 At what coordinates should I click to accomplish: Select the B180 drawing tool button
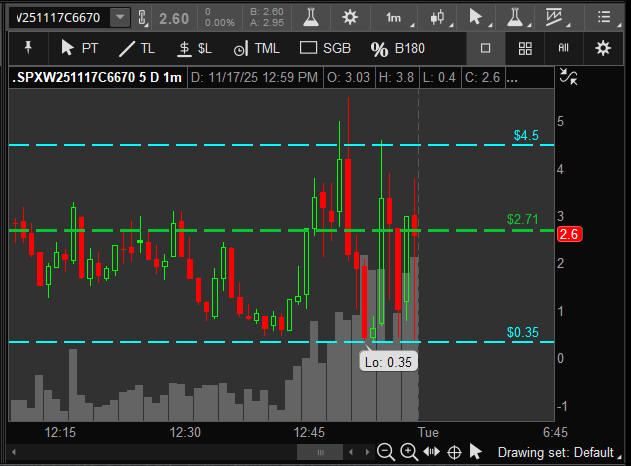tap(398, 48)
